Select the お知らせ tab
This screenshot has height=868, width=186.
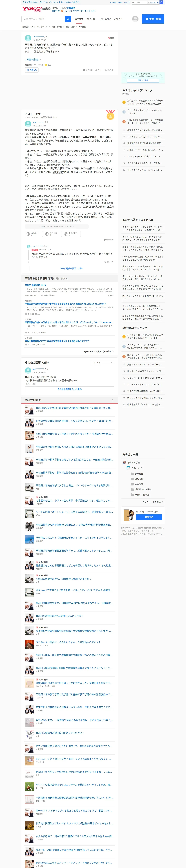point(118,19)
